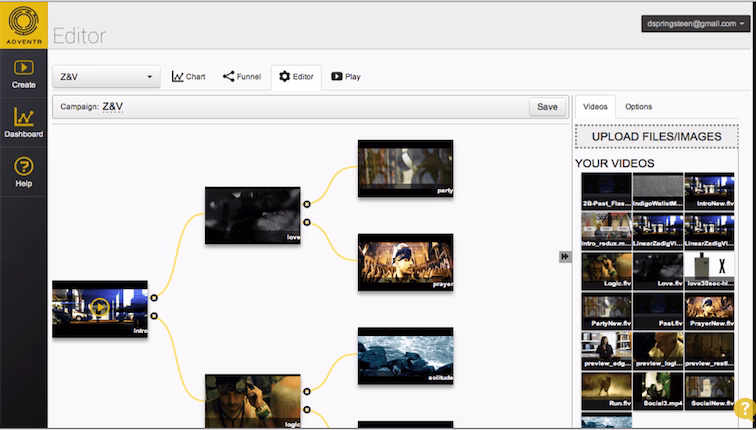756x430 pixels.
Task: Switch to the Options panel tab
Action: [x=638, y=107]
